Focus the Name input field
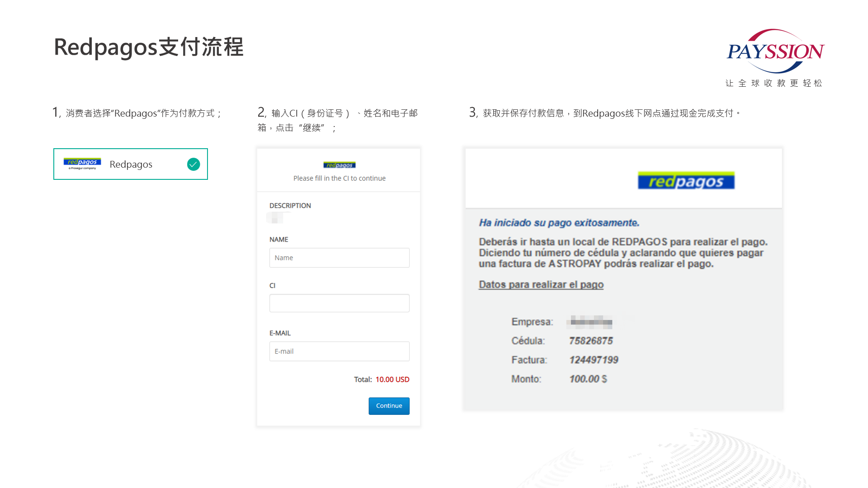This screenshot has height=488, width=868. click(340, 258)
